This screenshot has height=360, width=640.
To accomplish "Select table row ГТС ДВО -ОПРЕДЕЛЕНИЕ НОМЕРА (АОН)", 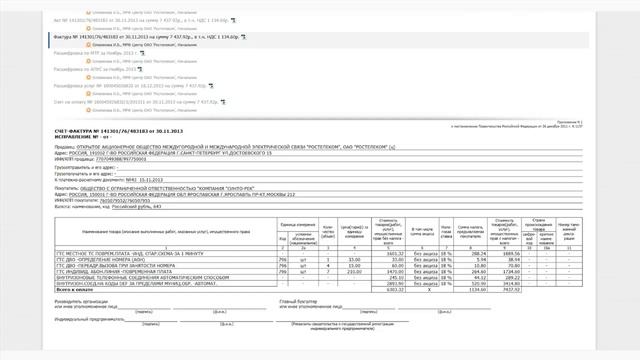I will pos(318,260).
